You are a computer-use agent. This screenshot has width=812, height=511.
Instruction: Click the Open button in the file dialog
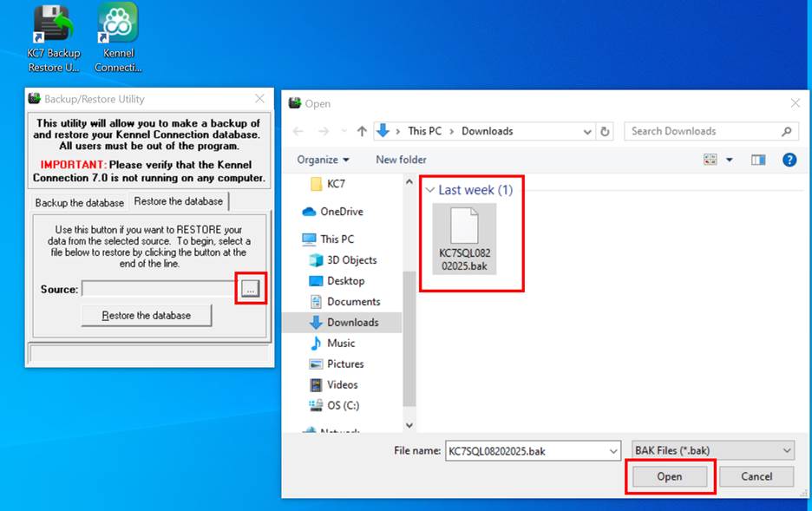[669, 476]
